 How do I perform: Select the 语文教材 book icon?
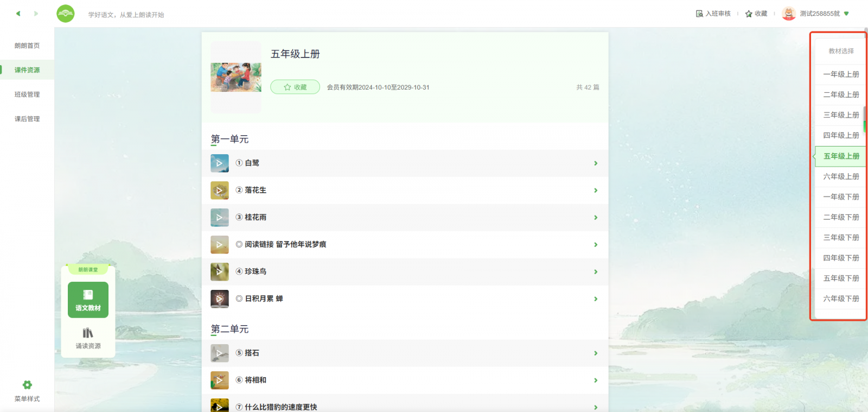pyautogui.click(x=88, y=295)
